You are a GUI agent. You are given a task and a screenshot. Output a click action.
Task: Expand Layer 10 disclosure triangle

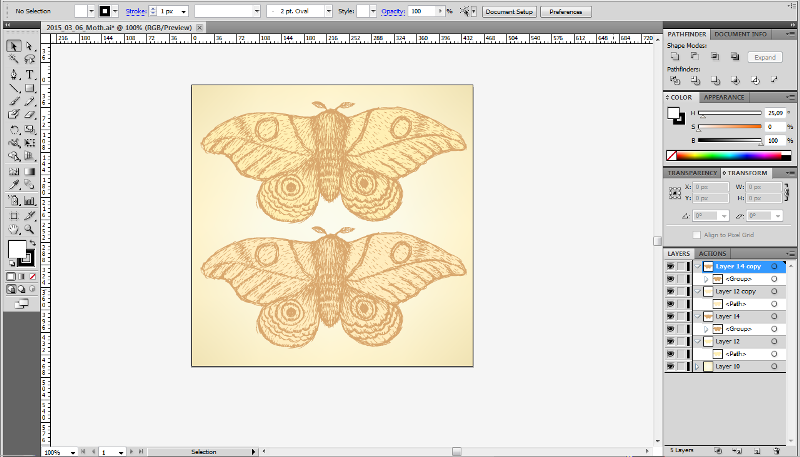(x=697, y=366)
